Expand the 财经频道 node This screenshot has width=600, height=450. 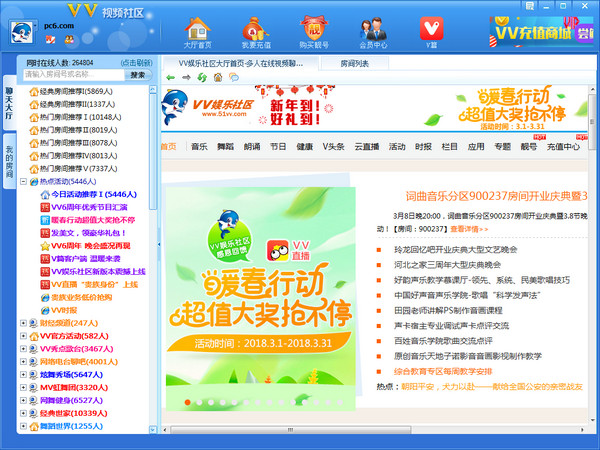pos(23,323)
